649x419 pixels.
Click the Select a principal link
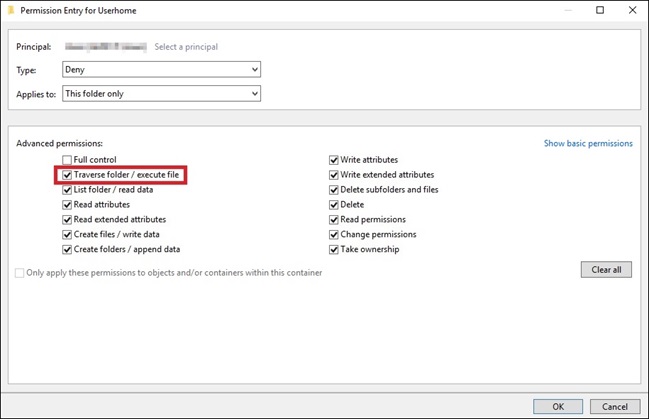pyautogui.click(x=186, y=47)
